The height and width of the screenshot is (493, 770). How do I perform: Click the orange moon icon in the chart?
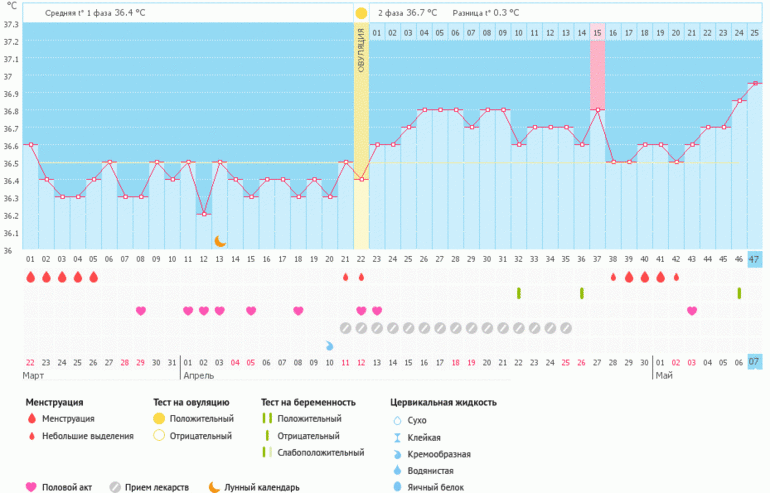click(220, 241)
